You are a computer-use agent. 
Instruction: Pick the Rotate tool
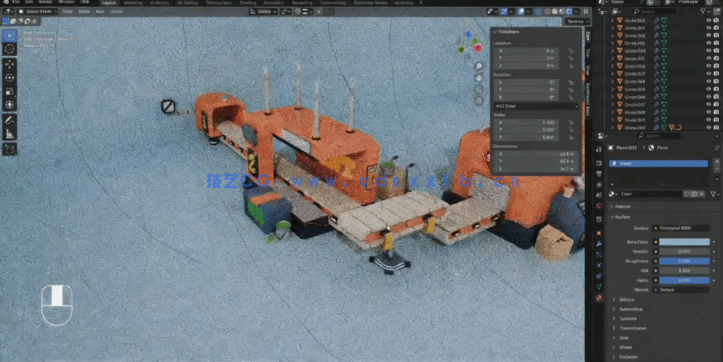tap(10, 78)
